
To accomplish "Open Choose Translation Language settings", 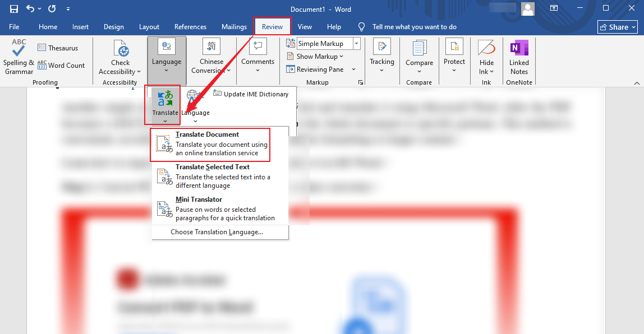I will coord(220,231).
